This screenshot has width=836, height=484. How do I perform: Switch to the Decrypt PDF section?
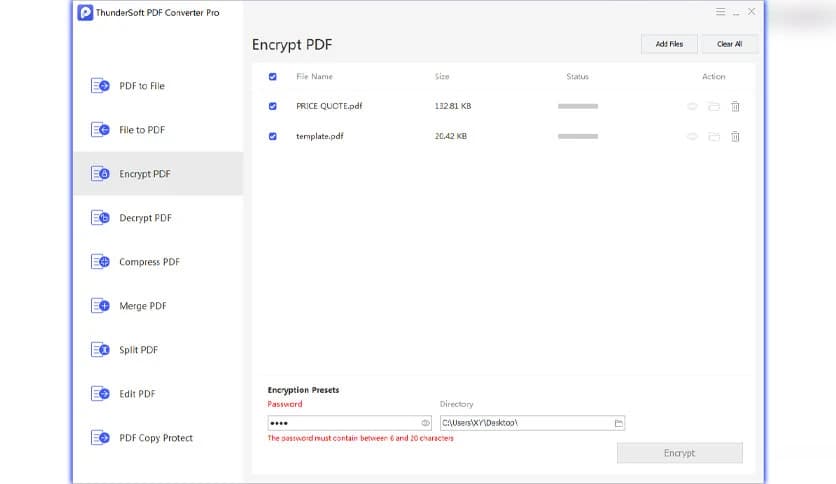158,217
